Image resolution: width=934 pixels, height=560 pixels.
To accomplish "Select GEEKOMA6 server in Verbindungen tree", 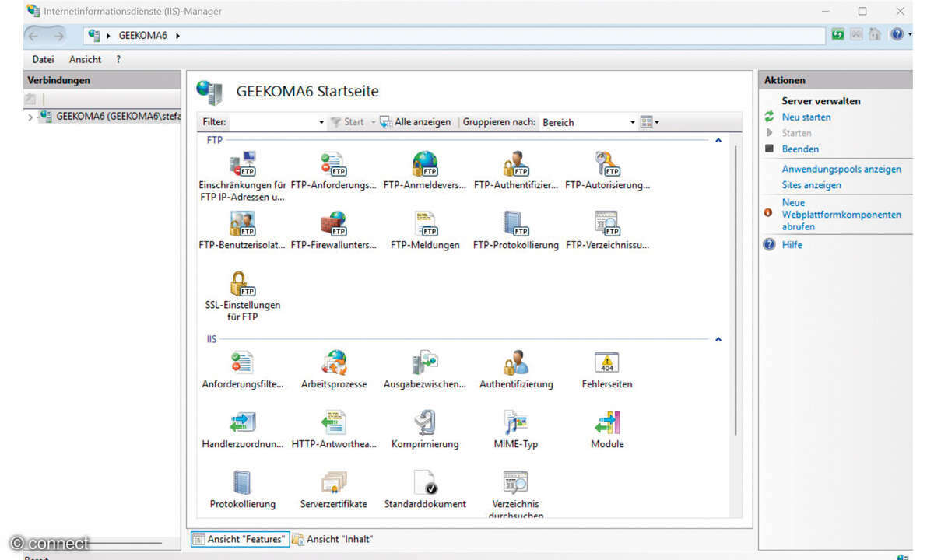I will [111, 117].
